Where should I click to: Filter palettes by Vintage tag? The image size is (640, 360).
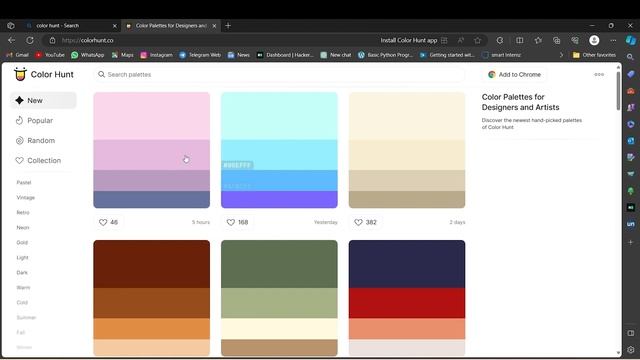(x=25, y=198)
